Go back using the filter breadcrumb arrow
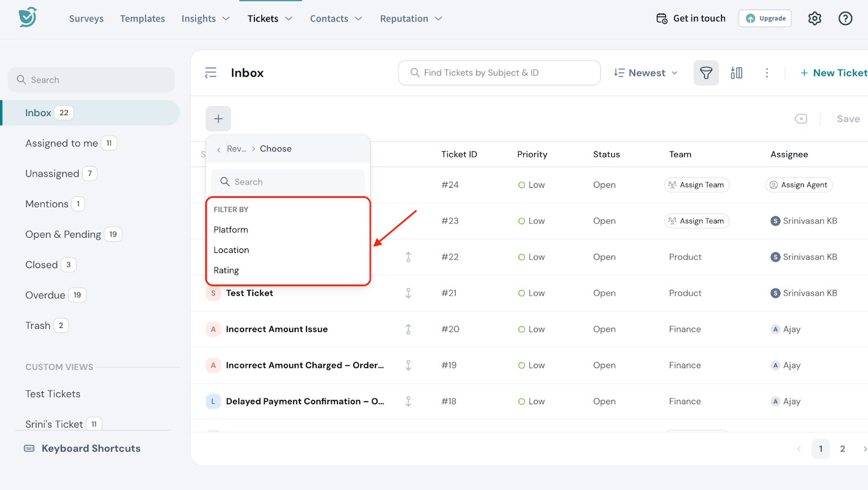Image resolution: width=868 pixels, height=490 pixels. [x=219, y=149]
